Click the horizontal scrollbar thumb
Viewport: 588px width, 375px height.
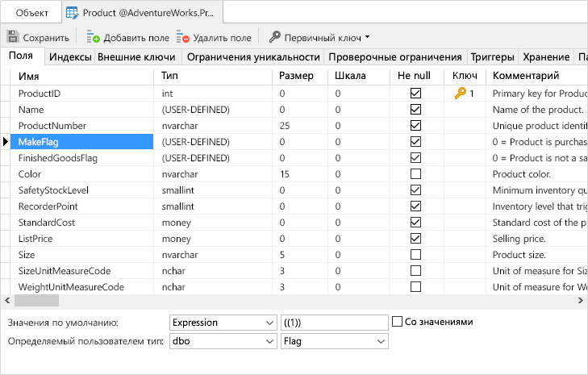point(36,300)
